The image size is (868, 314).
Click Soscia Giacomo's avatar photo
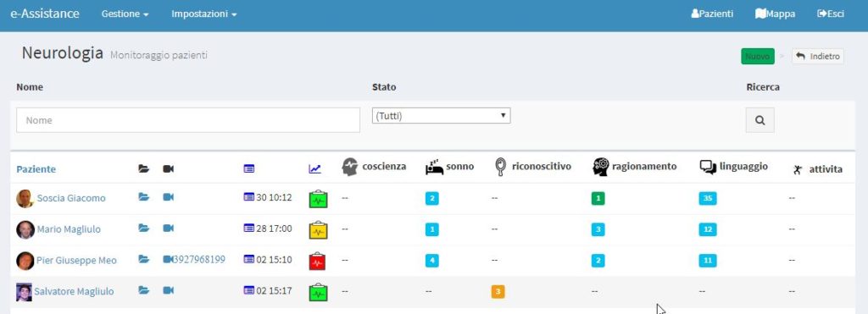click(25, 198)
